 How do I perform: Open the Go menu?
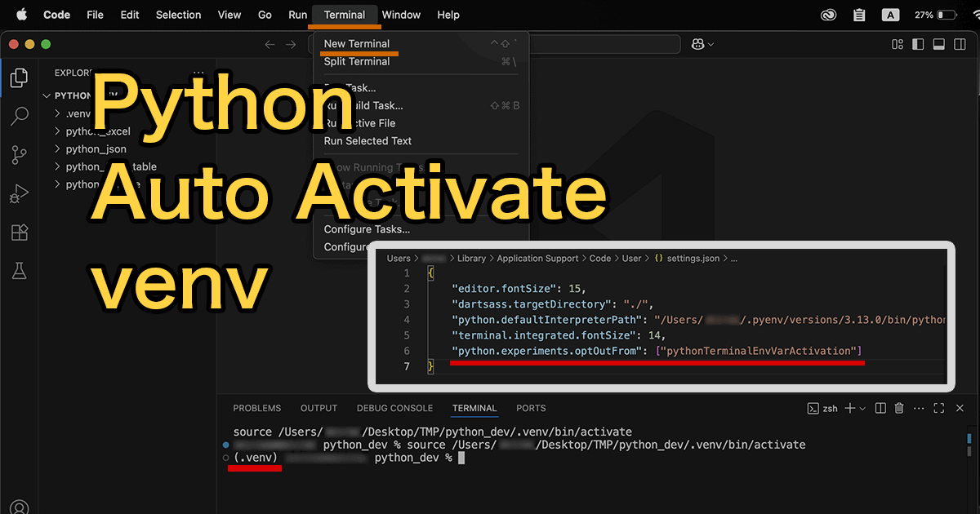click(x=265, y=15)
